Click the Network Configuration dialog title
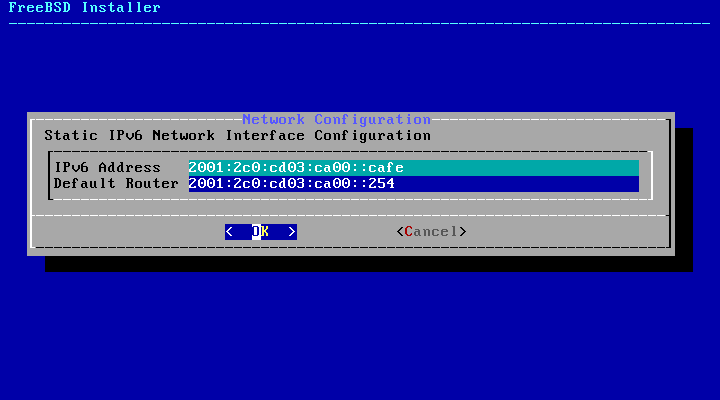Screen dimensions: 720x400 (x=336, y=120)
